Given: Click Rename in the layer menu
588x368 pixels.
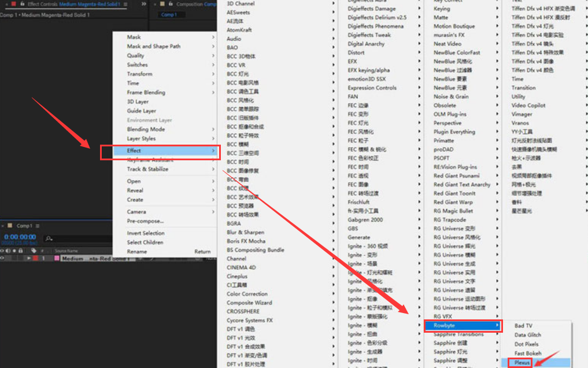Looking at the screenshot, I should pyautogui.click(x=165, y=252).
